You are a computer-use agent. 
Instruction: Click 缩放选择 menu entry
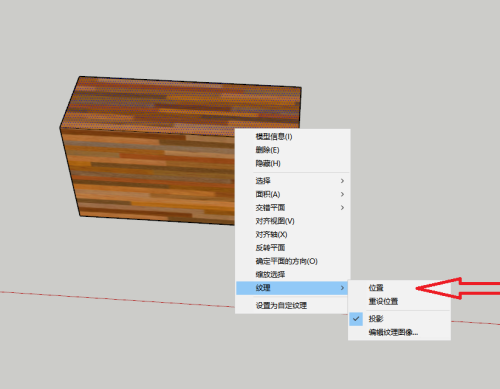pyautogui.click(x=293, y=274)
